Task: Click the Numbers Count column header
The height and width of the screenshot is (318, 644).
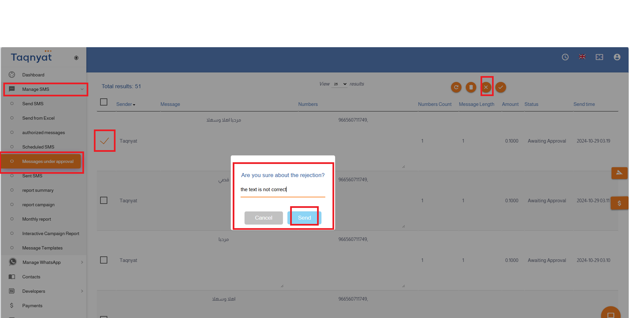Action: pyautogui.click(x=435, y=104)
